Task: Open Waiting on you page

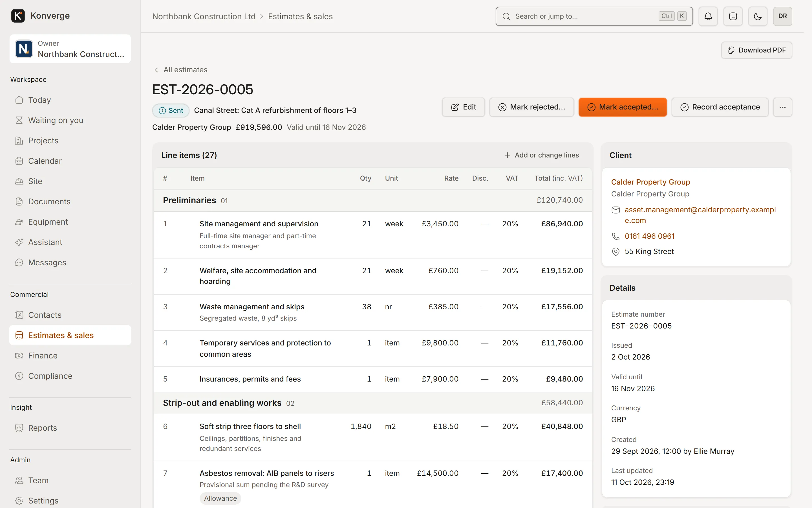Action: pyautogui.click(x=70, y=120)
